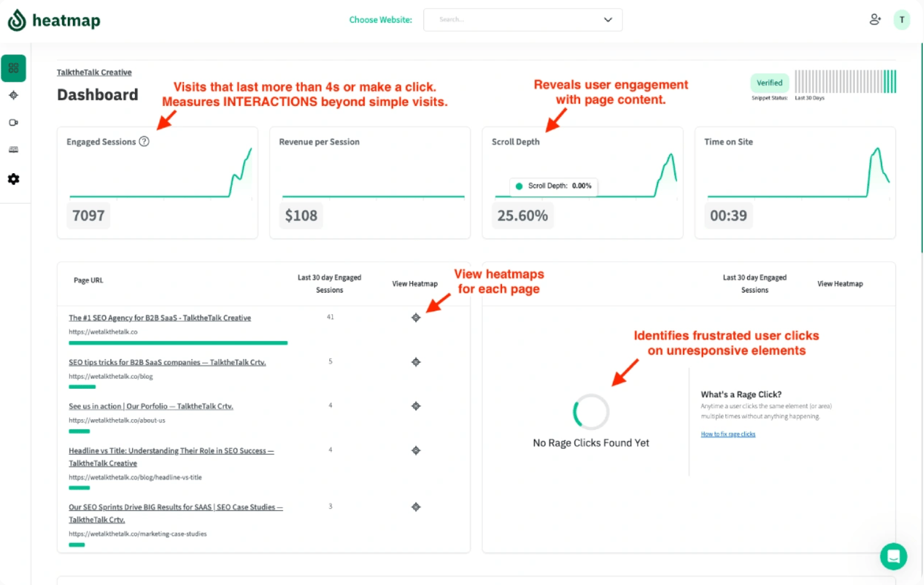View heatmap for the #1 SEO Agency page

pos(416,318)
